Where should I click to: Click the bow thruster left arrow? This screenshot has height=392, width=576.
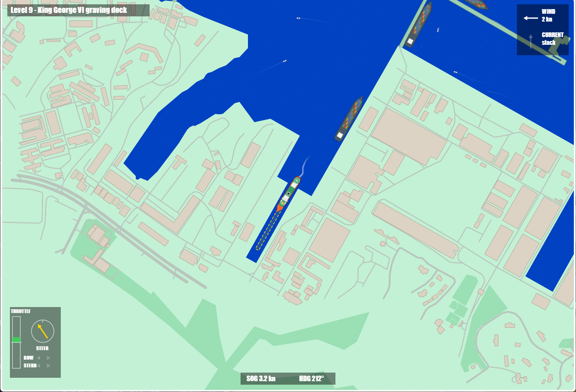38,358
